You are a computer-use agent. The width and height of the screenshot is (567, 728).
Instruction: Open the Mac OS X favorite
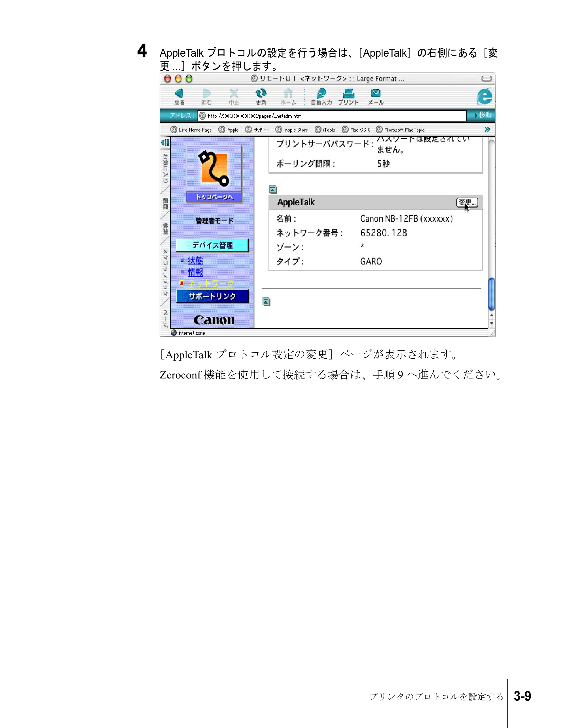coord(356,130)
